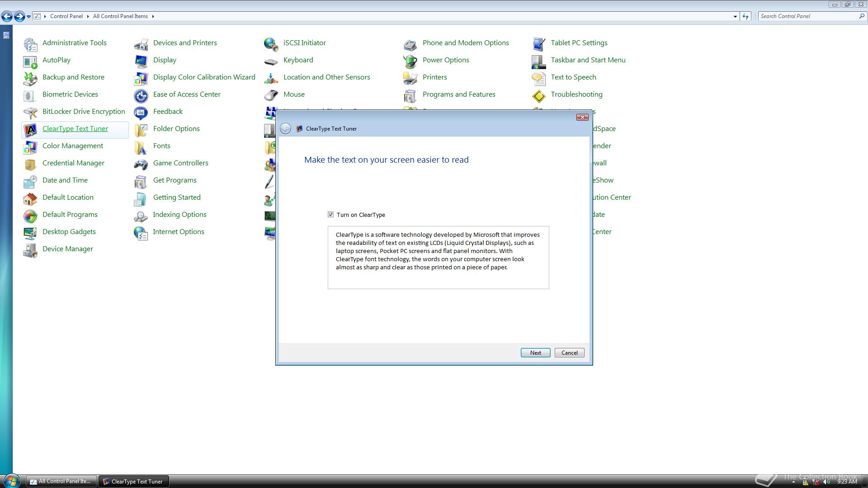Open the Default Location house icon
The image size is (868, 488).
[x=30, y=199]
